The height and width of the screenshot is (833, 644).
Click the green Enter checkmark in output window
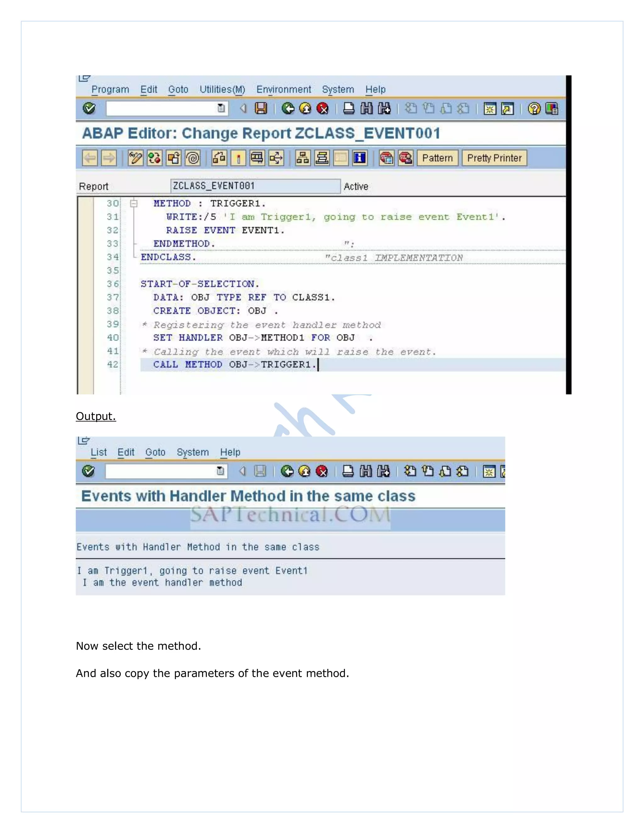pyautogui.click(x=88, y=471)
